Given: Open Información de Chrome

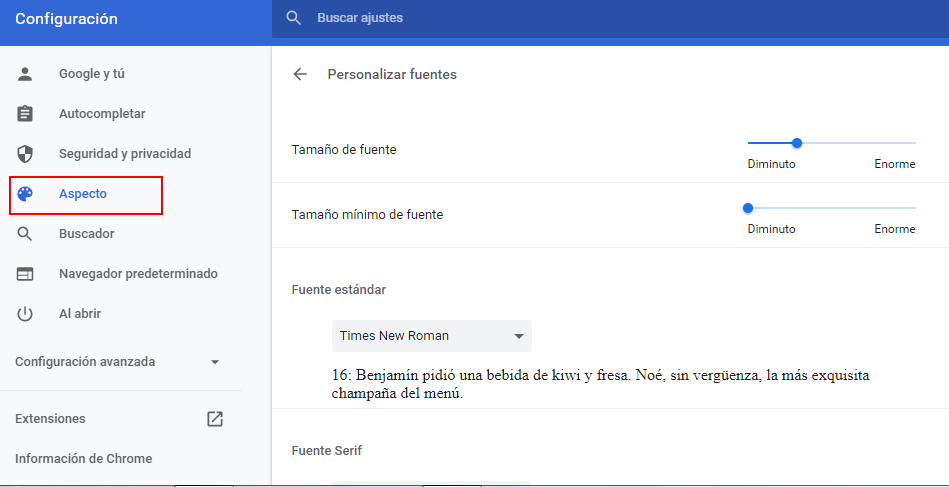Looking at the screenshot, I should (84, 459).
